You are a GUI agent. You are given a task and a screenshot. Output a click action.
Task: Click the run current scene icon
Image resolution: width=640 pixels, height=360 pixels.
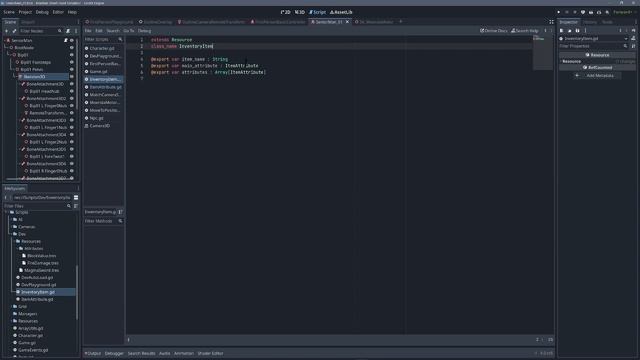tap(591, 12)
